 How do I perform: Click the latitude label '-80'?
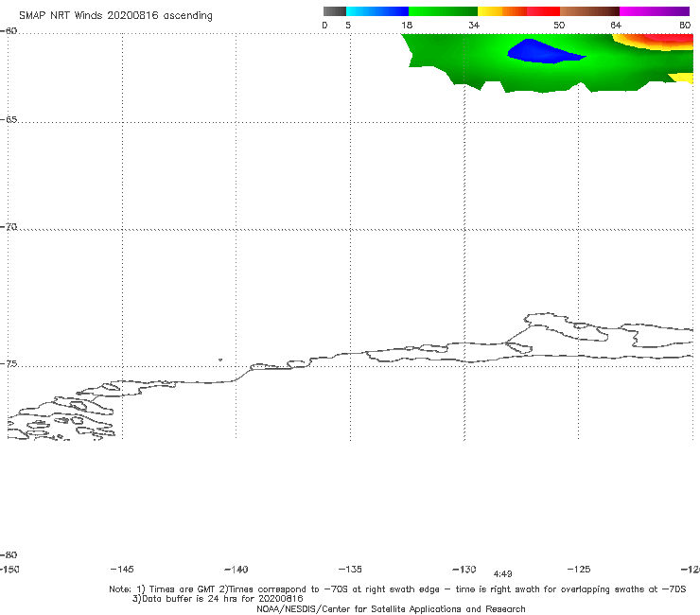click(x=9, y=555)
